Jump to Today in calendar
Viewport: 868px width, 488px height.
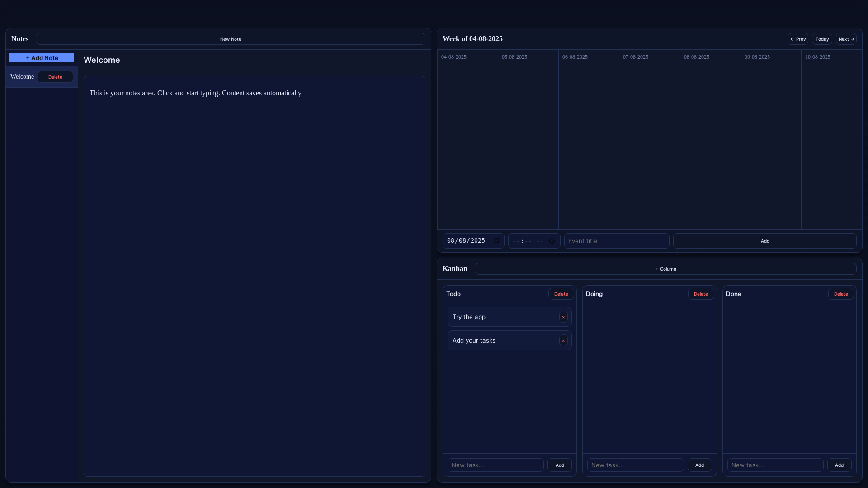point(822,39)
